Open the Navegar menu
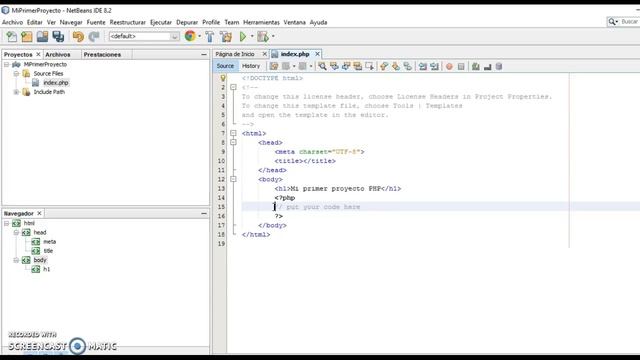The width and height of the screenshot is (640, 360). coord(71,22)
